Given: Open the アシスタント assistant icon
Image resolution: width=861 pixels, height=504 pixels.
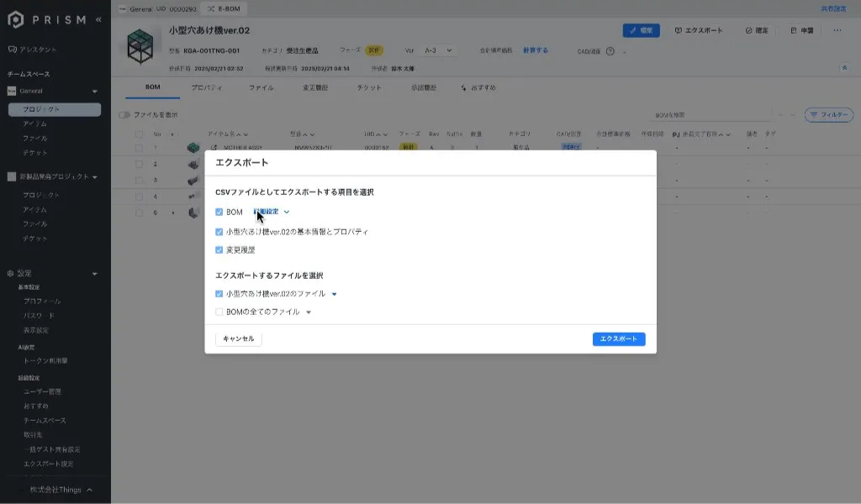Looking at the screenshot, I should coord(12,50).
